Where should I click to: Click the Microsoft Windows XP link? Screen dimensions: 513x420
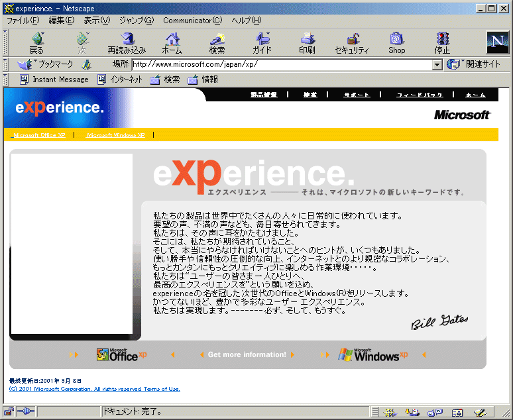pyautogui.click(x=115, y=135)
